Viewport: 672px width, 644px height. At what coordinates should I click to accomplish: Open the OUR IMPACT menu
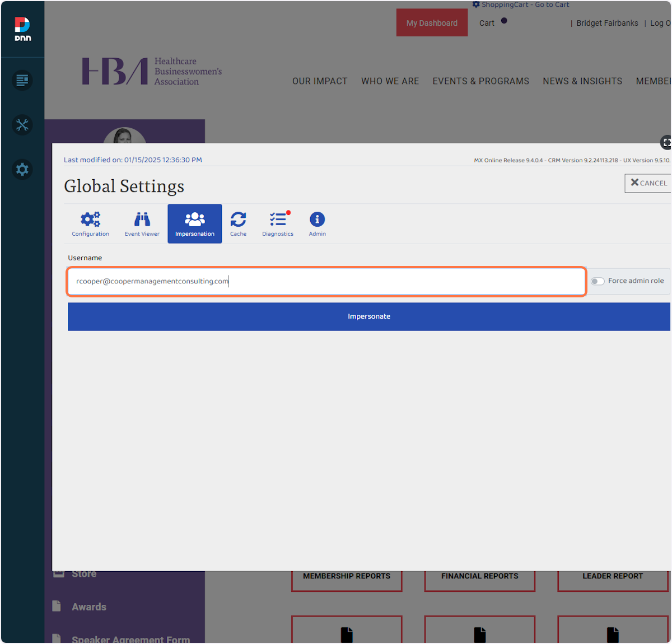point(320,81)
